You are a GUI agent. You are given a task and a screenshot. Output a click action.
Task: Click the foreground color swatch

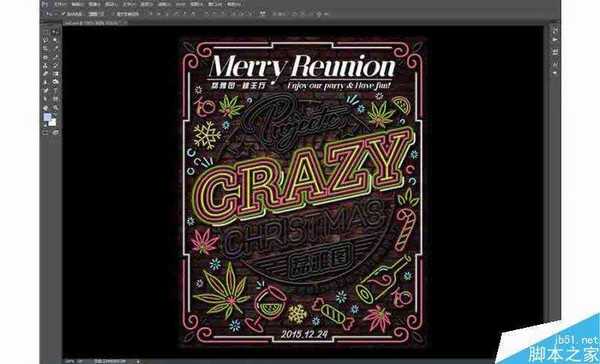click(x=47, y=118)
